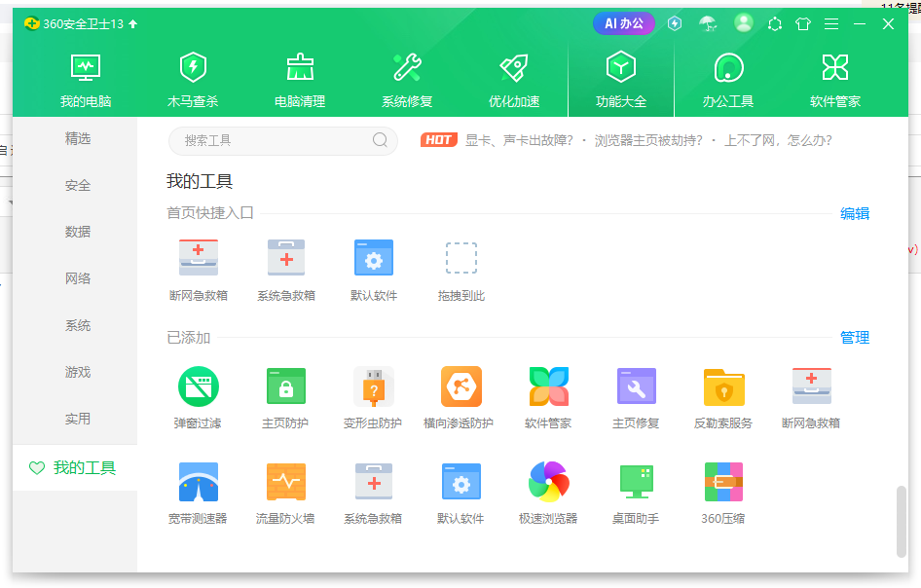The width and height of the screenshot is (921, 588).
Task: Open 软件管家 in top navigation bar
Action: click(x=835, y=81)
